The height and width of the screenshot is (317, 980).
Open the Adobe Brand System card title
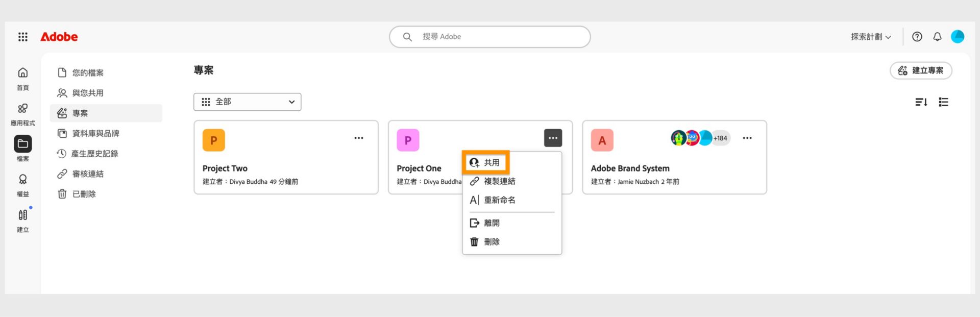pos(630,168)
